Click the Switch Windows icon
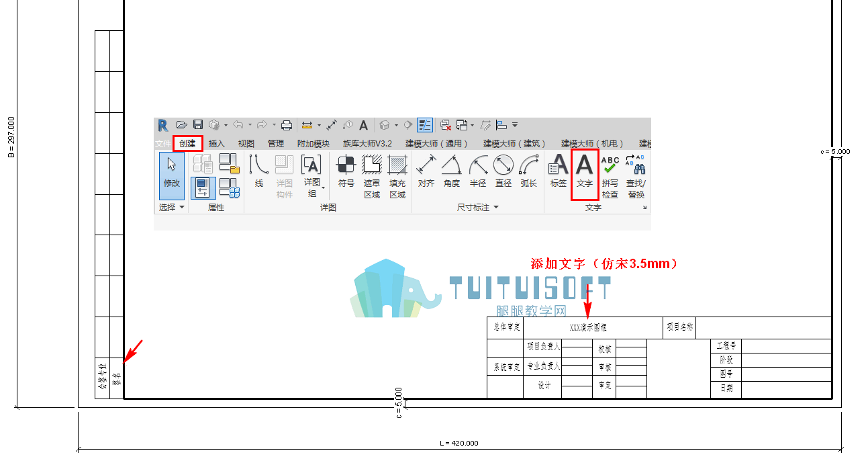 pyautogui.click(x=462, y=125)
